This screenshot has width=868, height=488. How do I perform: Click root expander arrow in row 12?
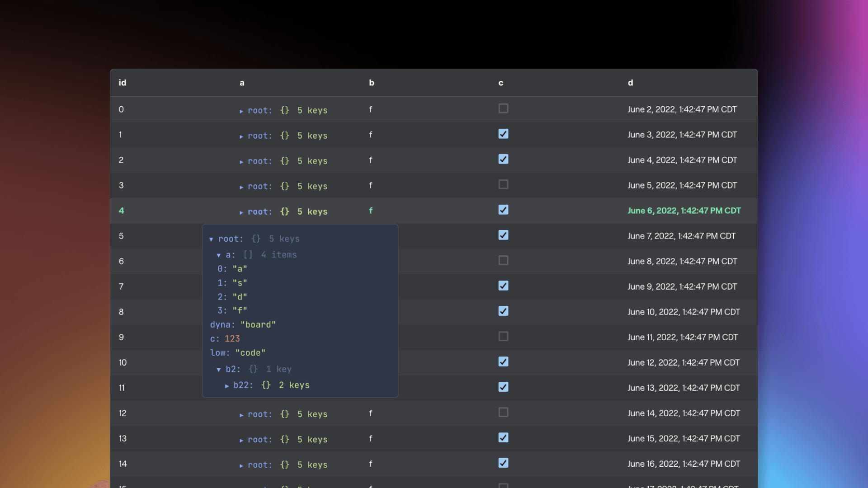(241, 413)
